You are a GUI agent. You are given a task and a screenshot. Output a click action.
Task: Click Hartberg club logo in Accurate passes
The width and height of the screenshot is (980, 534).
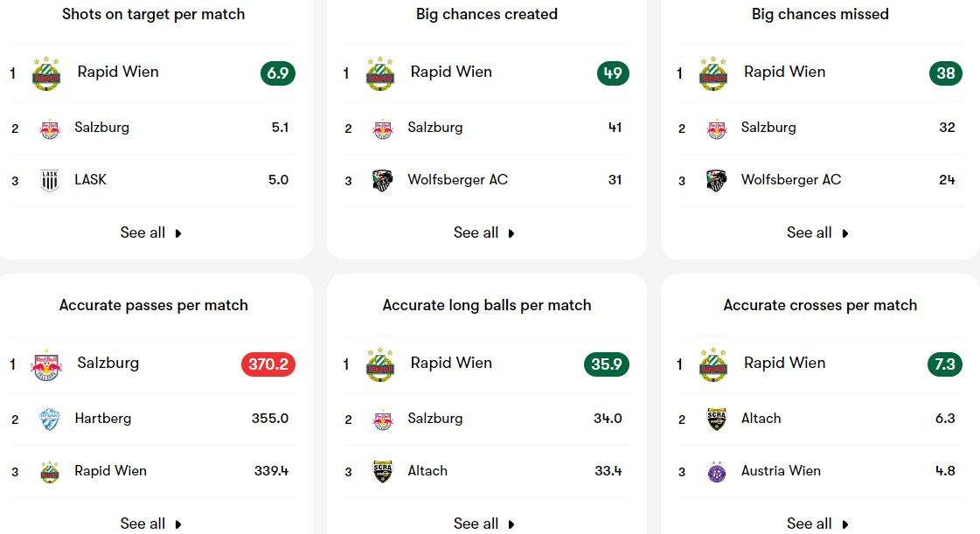(x=49, y=420)
